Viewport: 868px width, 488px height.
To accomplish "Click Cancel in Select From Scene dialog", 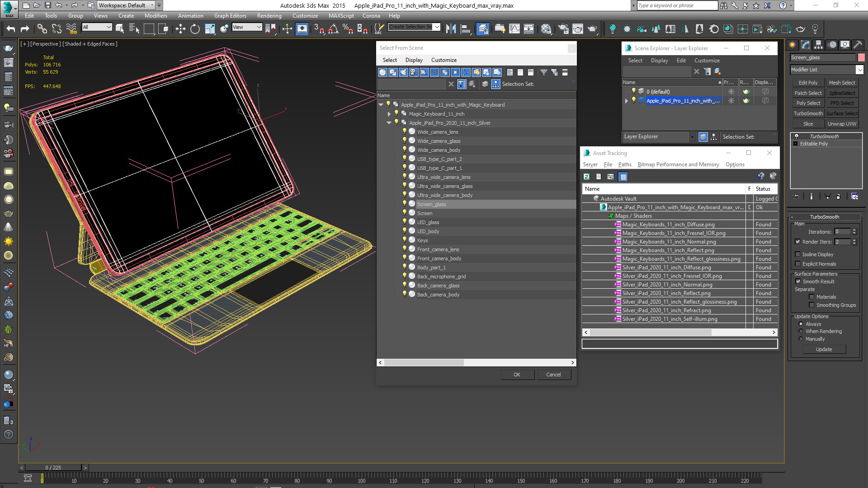I will (x=553, y=375).
